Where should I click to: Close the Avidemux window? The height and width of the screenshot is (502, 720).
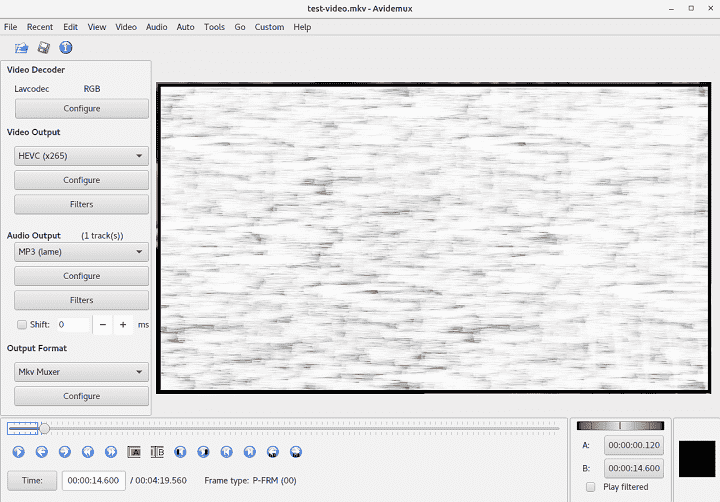click(711, 9)
